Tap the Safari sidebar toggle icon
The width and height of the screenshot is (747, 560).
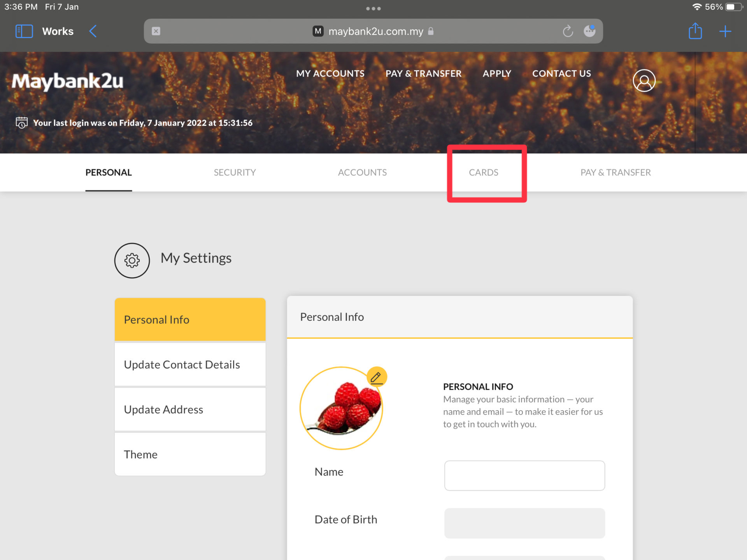[24, 31]
